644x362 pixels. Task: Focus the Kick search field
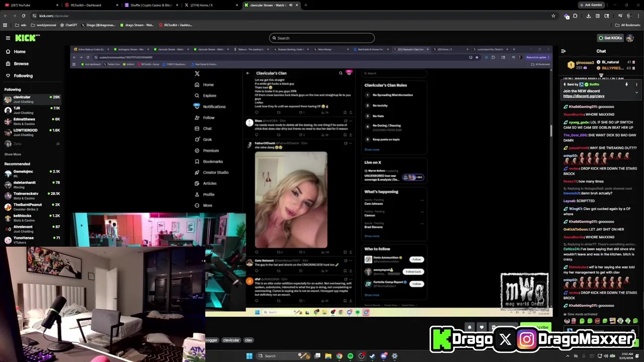322,38
